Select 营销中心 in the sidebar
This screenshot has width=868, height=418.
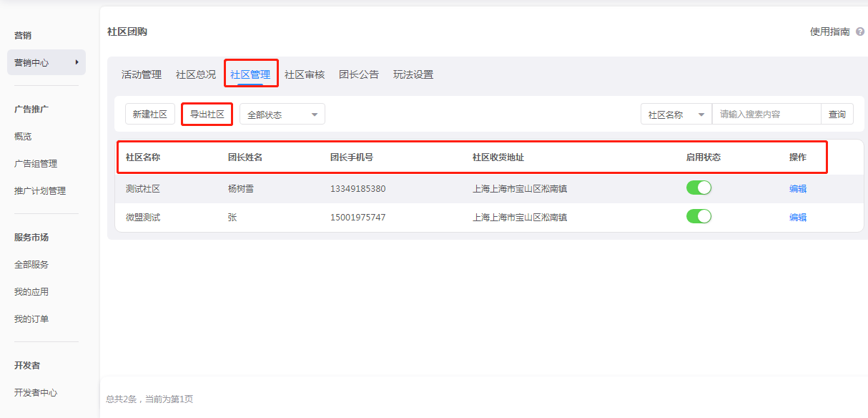46,62
